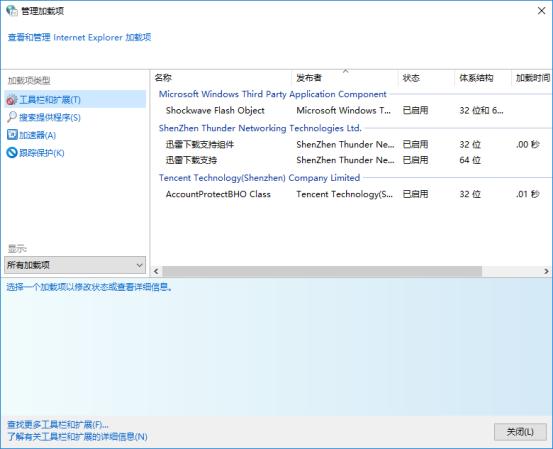The image size is (553, 449).
Task: Click the globe icon in the title bar
Action: tap(12, 11)
